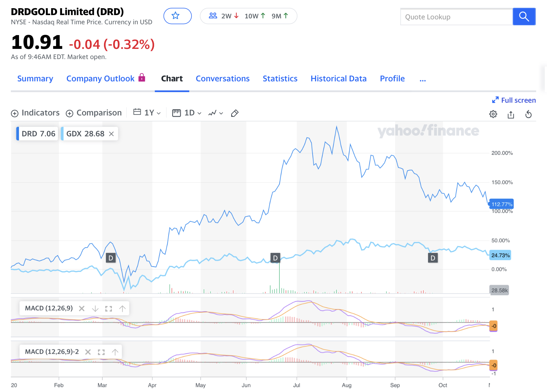Click the late September dividend D marker

tap(433, 258)
